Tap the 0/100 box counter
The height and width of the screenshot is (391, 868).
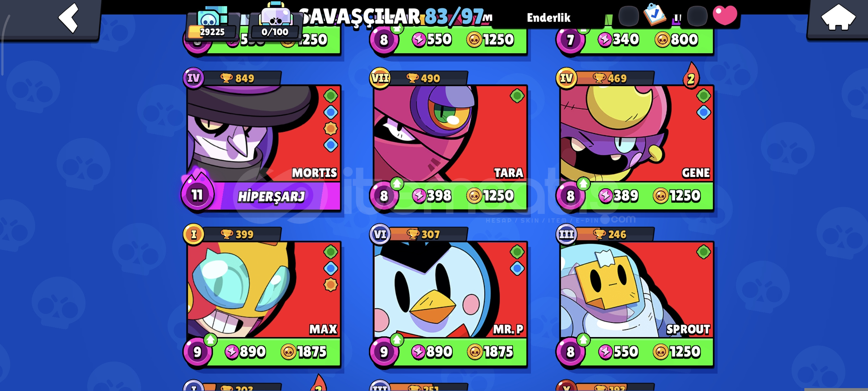click(x=275, y=22)
